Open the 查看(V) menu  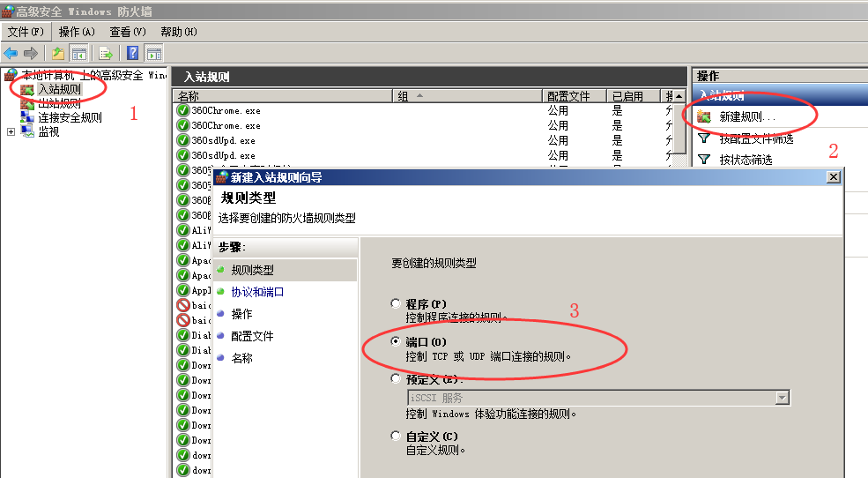pyautogui.click(x=128, y=32)
